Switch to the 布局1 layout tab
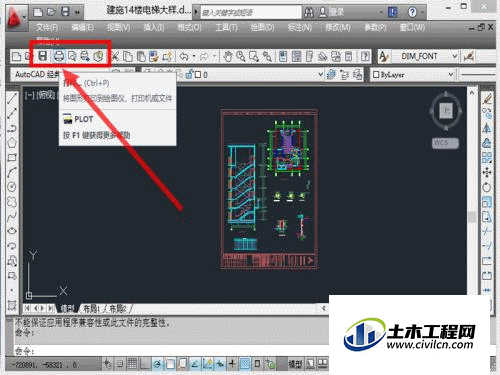The image size is (500, 375). (91, 309)
